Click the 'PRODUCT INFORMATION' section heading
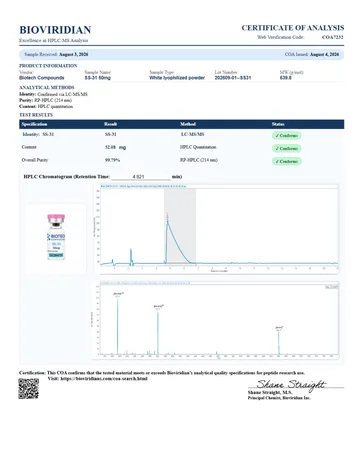360x466 pixels. point(48,66)
